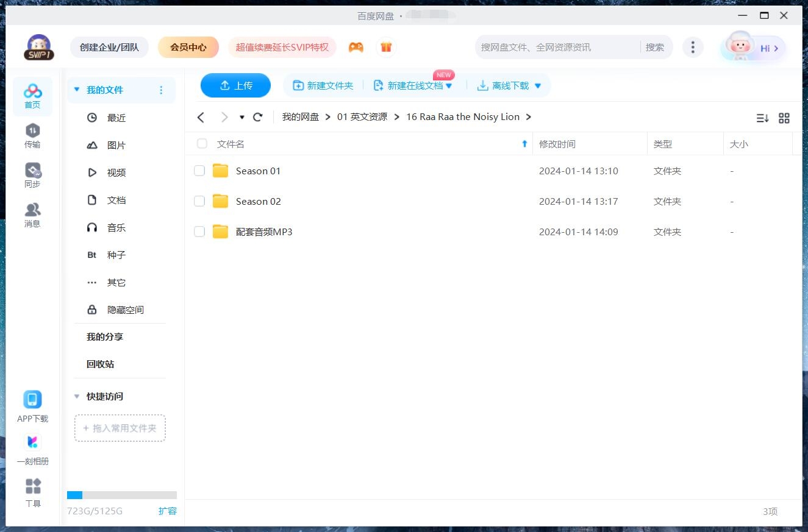The image size is (808, 532).
Task: Refresh the current folder view
Action: click(x=257, y=117)
